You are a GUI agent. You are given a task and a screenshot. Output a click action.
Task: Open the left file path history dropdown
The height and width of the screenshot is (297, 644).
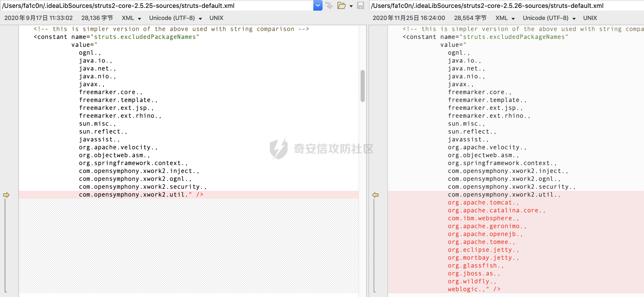(x=318, y=5)
